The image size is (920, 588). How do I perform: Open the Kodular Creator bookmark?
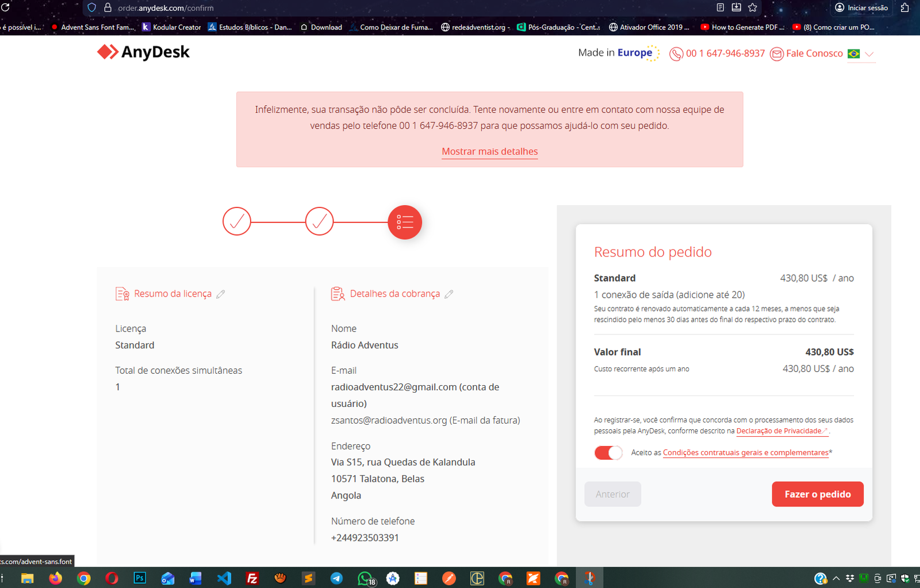tap(171, 27)
